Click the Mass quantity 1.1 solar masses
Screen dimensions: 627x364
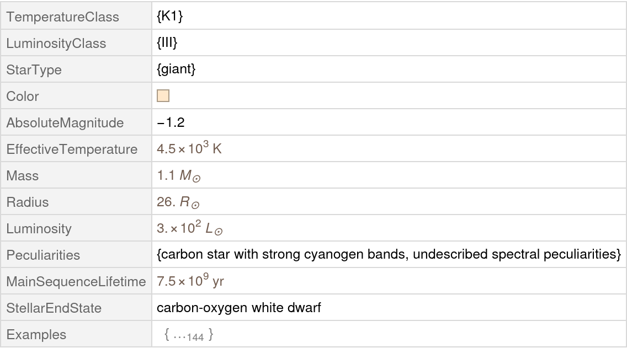pos(179,176)
